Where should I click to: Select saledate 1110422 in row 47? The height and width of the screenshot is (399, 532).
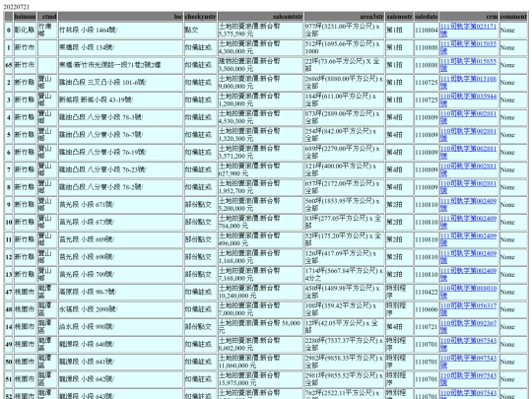click(427, 292)
